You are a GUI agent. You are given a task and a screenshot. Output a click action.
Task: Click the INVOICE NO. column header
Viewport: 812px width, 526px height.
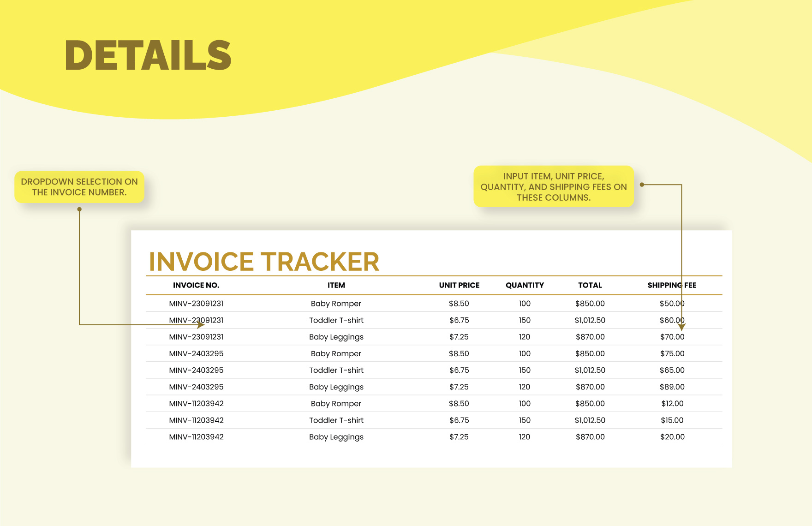[196, 285]
